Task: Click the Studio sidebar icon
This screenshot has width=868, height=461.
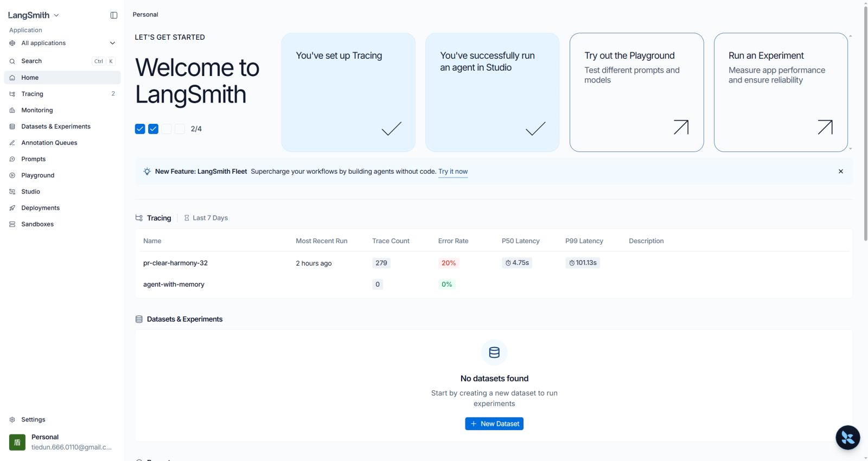Action: (12, 192)
